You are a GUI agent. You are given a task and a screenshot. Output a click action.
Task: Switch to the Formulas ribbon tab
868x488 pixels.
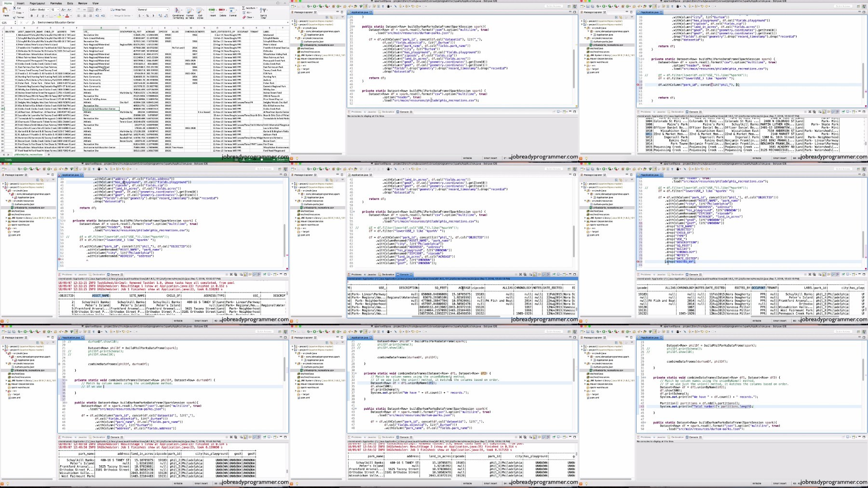point(56,3)
